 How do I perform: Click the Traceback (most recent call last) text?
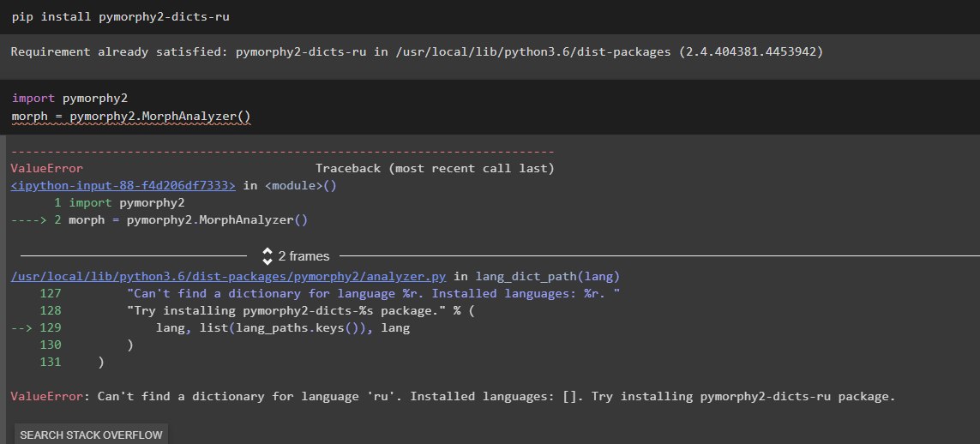point(435,169)
